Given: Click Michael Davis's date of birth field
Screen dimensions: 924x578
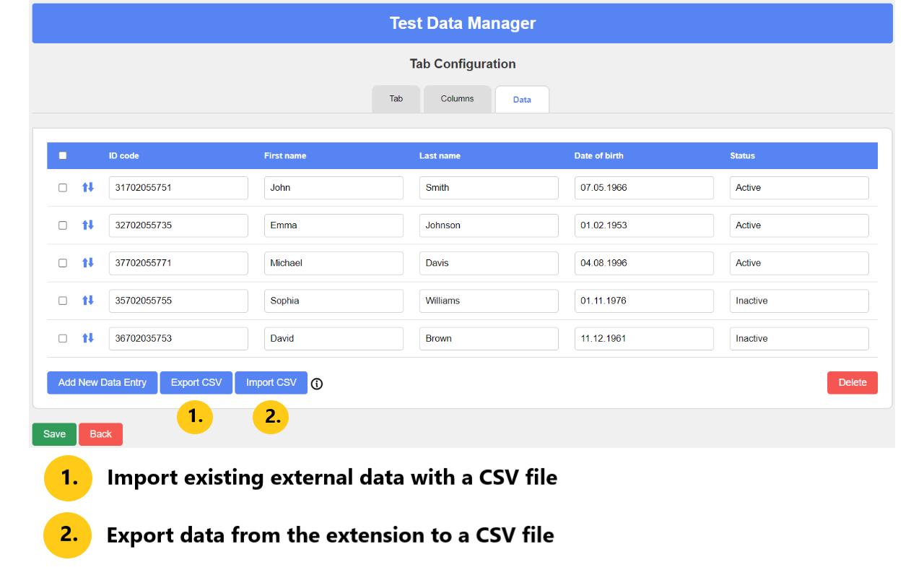Looking at the screenshot, I should (643, 263).
